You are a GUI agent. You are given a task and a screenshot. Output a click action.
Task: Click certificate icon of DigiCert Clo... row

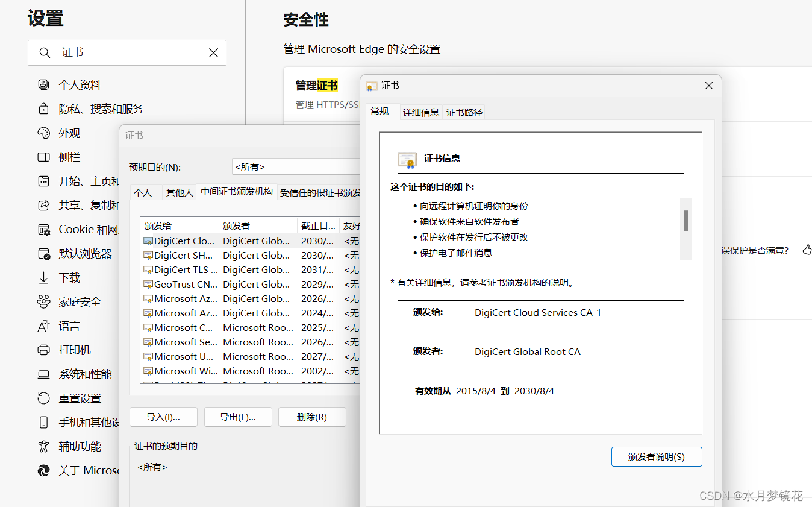pyautogui.click(x=148, y=241)
